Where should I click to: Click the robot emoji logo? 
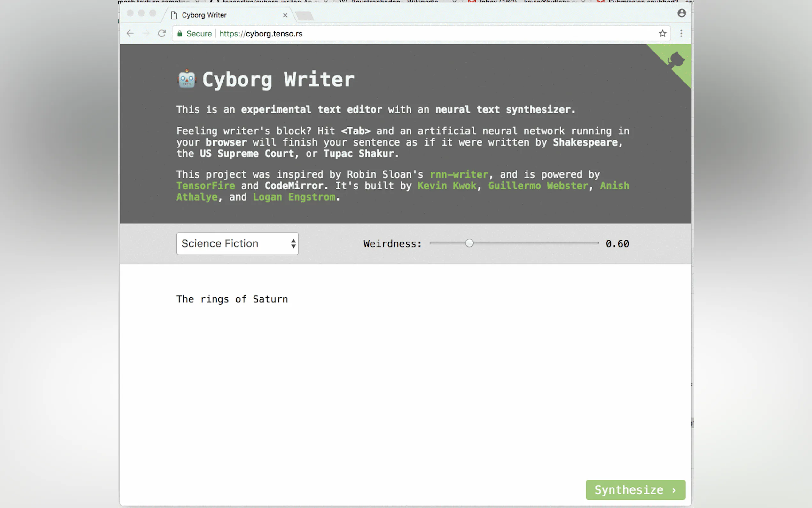click(187, 79)
